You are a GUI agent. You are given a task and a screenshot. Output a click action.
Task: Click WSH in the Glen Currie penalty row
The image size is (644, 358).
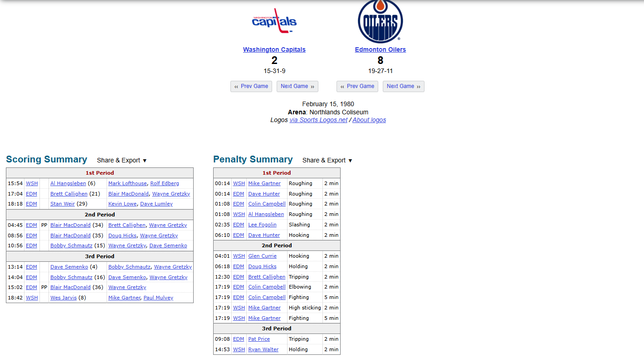[x=239, y=256]
